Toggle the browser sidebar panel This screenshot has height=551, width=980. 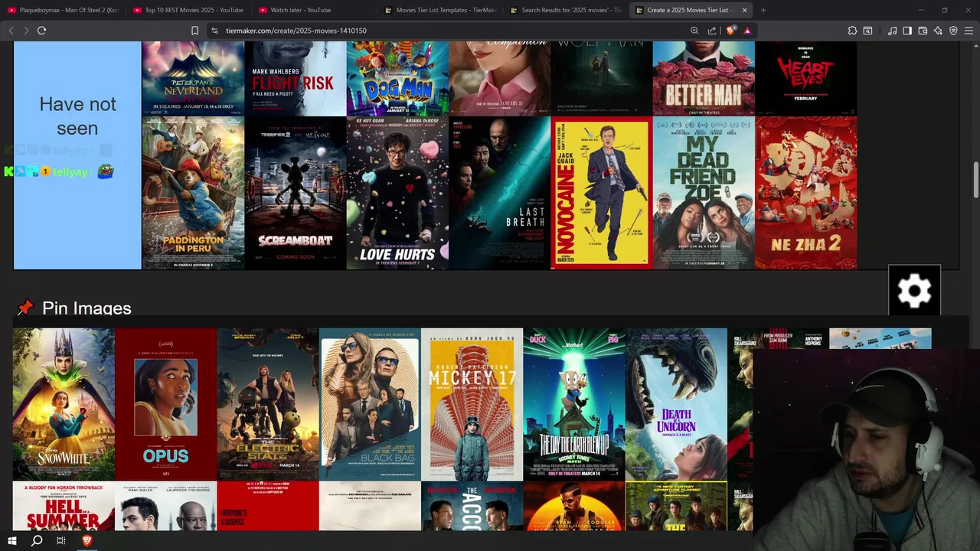[x=907, y=31]
